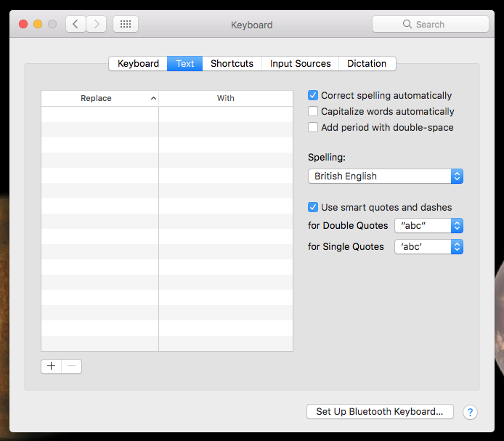Open the Dictation tab
504x441 pixels.
tap(367, 63)
